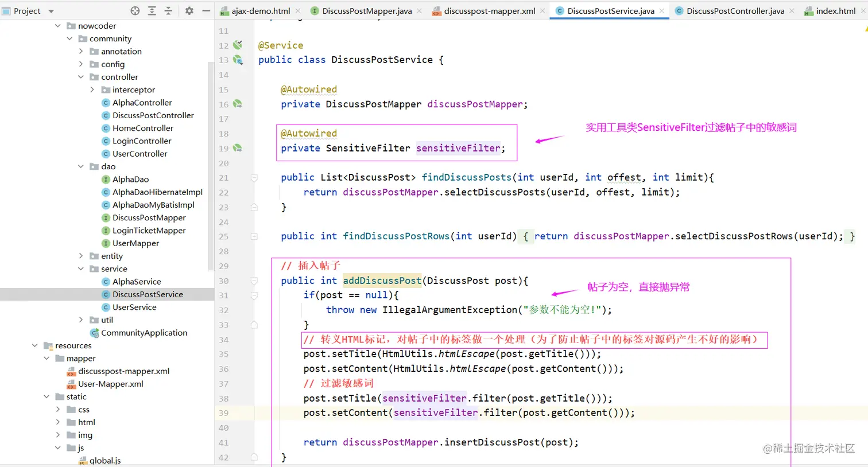Expand the html folder
This screenshot has width=868, height=467.
(x=58, y=422)
